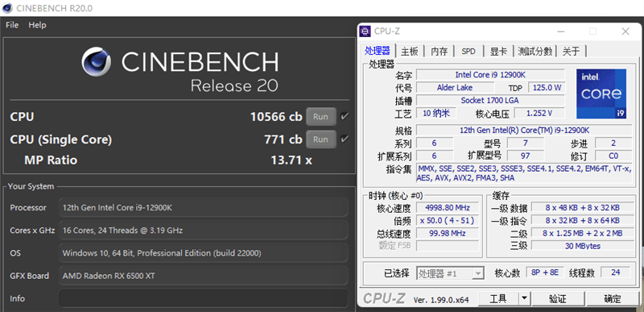The width and height of the screenshot is (644, 312).
Task: Click the 一级 数据 cache value
Action: pyautogui.click(x=582, y=207)
